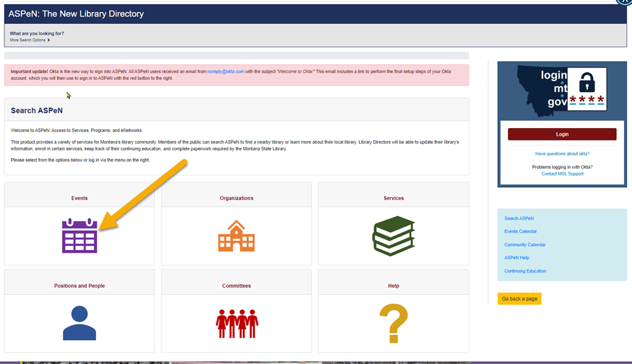Open Events Calendar sidebar link
The height and width of the screenshot is (364, 632).
[521, 231]
